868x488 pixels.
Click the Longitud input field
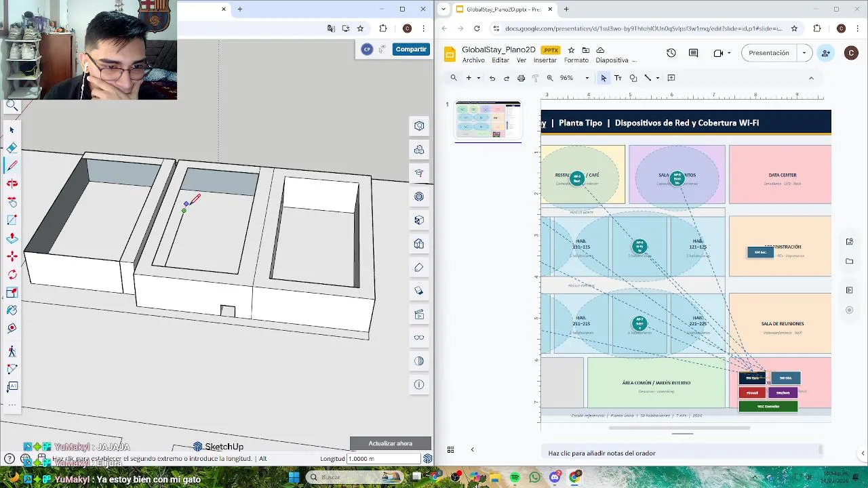tap(384, 459)
